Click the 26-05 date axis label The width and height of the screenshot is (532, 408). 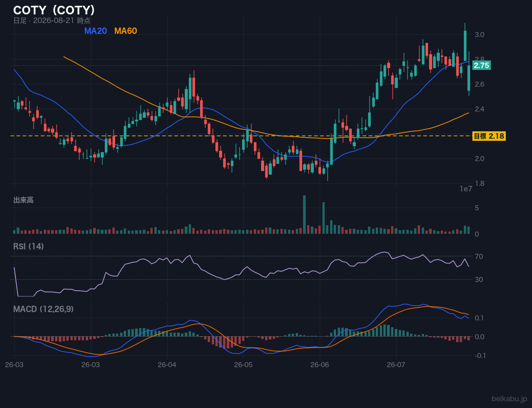243,365
